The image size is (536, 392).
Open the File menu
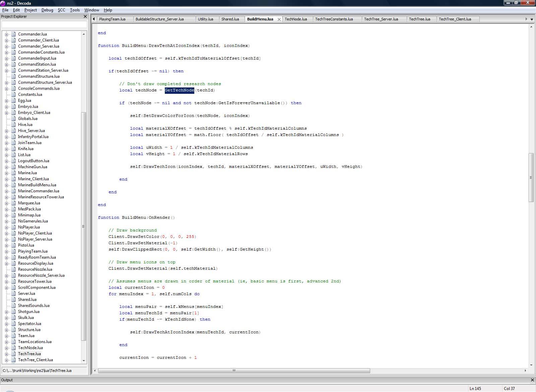point(5,10)
